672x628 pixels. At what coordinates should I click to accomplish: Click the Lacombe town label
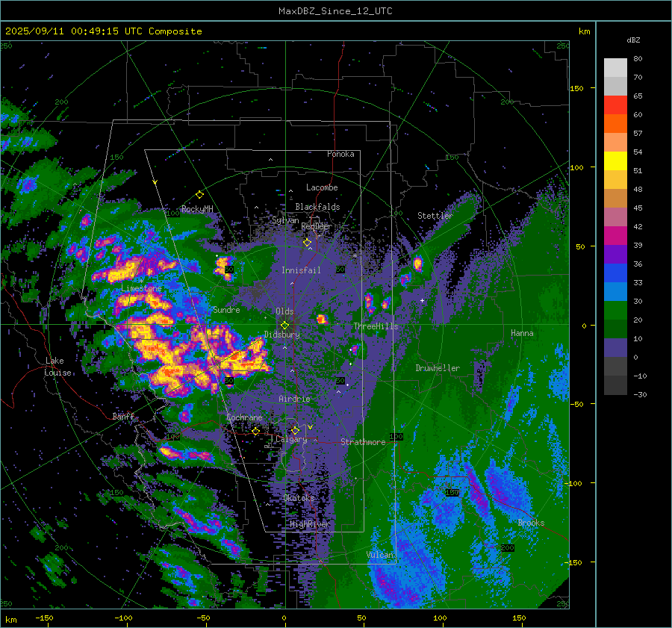[322, 187]
